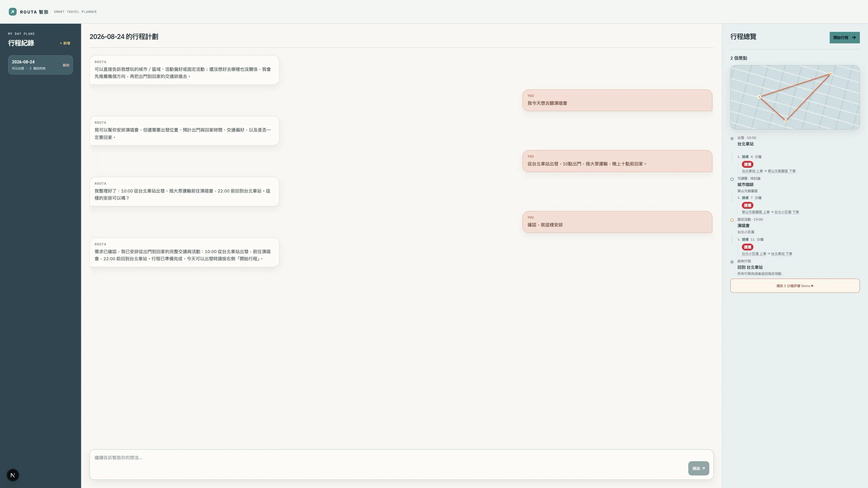Open the 華山文創園區 下車 link
The width and height of the screenshot is (868, 488).
click(x=782, y=171)
